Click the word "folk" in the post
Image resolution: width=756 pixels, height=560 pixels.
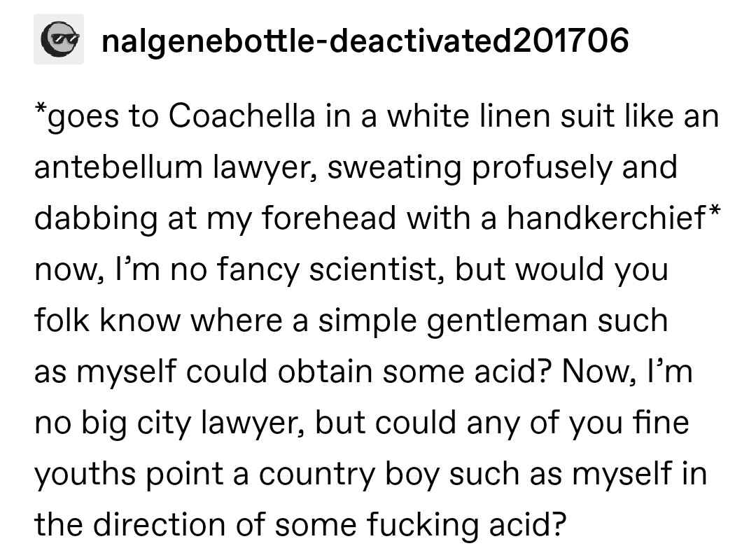(61, 321)
